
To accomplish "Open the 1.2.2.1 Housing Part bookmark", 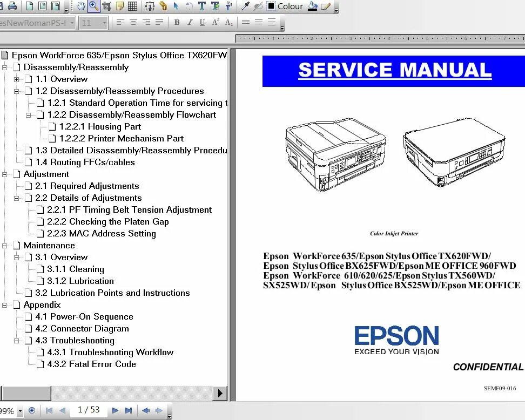I will tap(100, 126).
